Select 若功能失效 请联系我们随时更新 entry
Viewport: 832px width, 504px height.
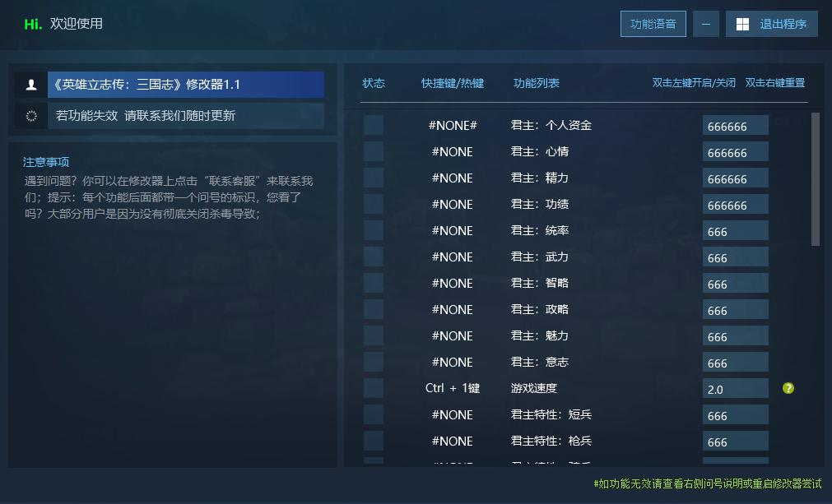point(186,116)
